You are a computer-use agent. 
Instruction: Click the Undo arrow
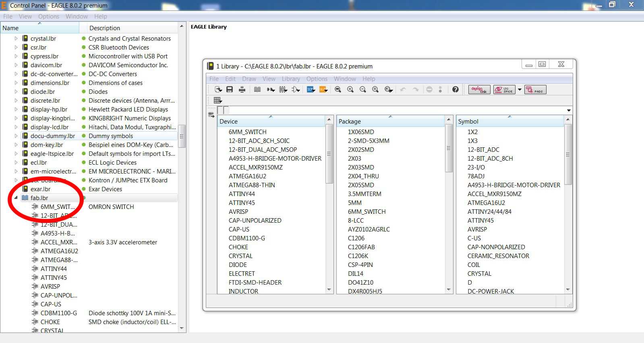pos(403,89)
